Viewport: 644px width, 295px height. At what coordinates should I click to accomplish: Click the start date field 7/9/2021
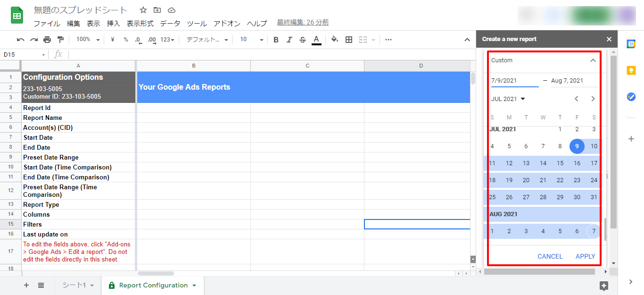point(515,81)
